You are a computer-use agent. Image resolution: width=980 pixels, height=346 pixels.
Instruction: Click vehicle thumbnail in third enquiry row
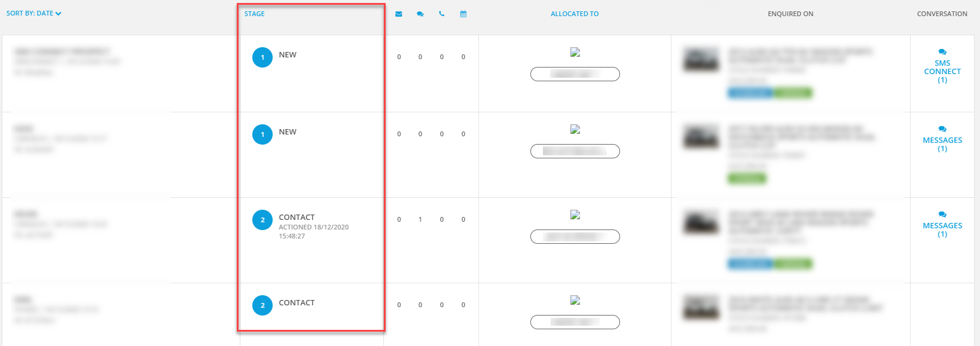[x=701, y=222]
